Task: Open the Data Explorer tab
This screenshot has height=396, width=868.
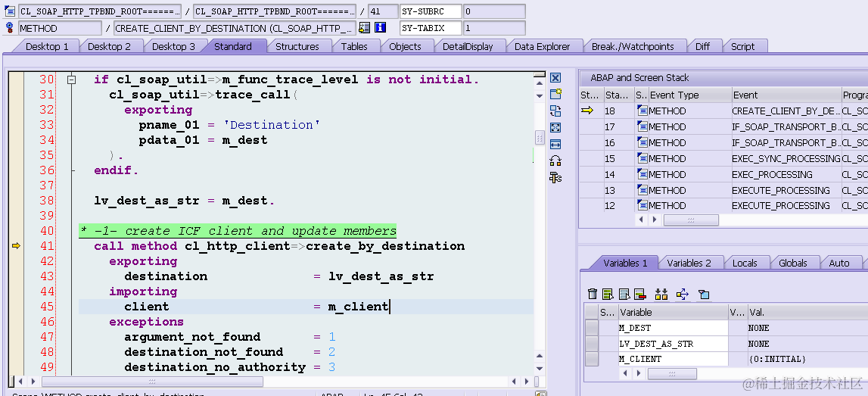Action: 542,46
